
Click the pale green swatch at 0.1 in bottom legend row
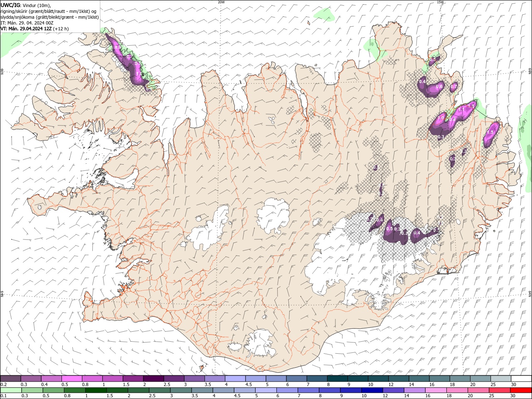(x=11, y=390)
